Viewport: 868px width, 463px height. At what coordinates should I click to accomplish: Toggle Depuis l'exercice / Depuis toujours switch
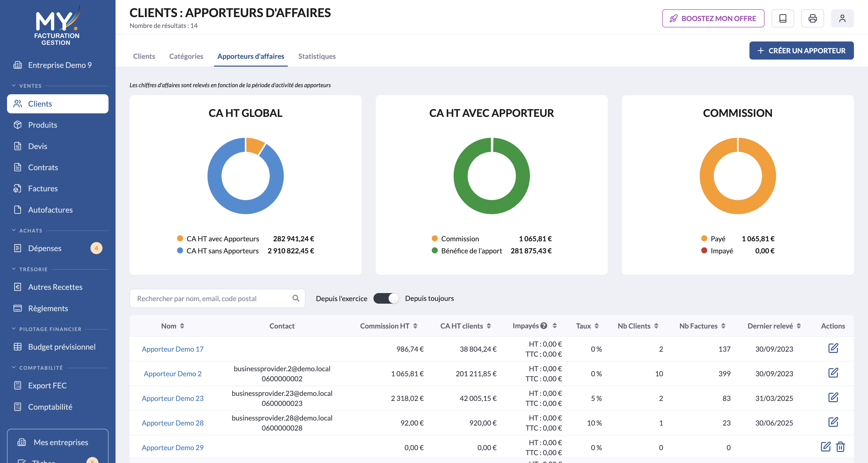pos(386,298)
